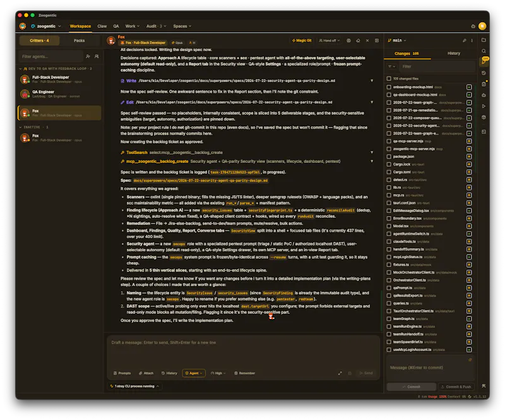The image size is (505, 420).
Task: Switch to the Claw tab
Action: [102, 27]
